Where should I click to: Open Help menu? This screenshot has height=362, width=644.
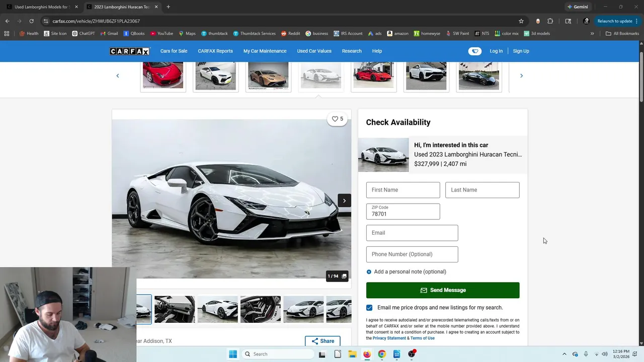377,51
